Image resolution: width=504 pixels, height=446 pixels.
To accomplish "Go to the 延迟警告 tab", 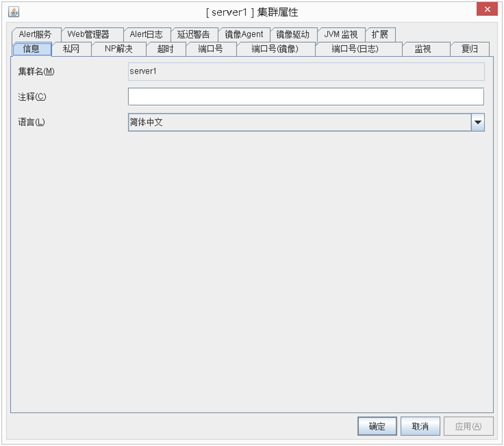I will pos(194,34).
